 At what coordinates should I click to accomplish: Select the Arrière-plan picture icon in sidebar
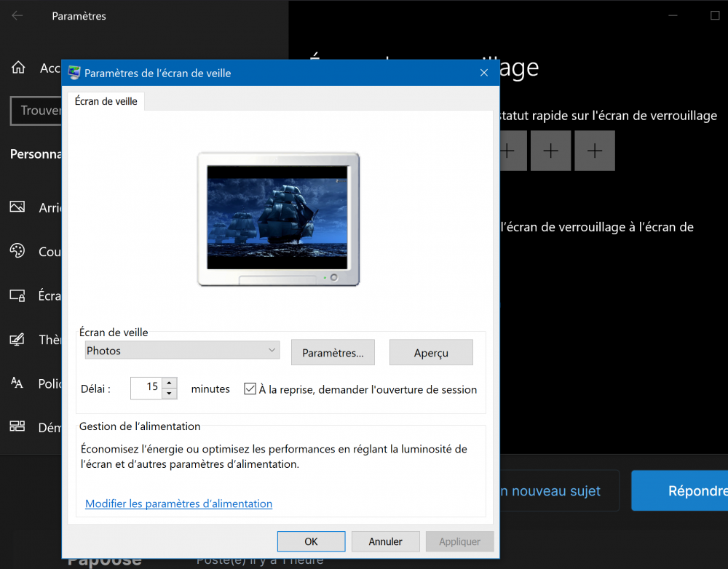coord(17,207)
